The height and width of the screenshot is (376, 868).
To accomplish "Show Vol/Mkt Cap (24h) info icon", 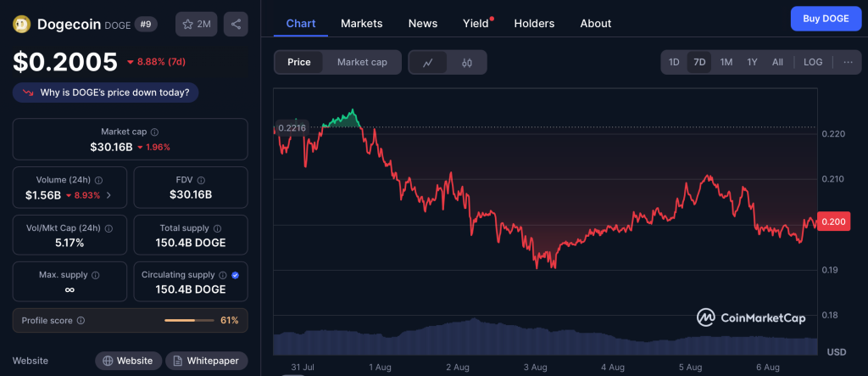I will (x=108, y=228).
